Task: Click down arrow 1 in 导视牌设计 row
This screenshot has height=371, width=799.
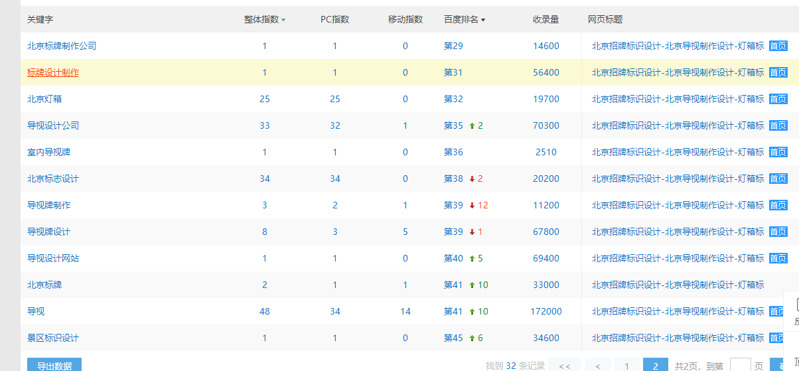Action: [x=476, y=231]
